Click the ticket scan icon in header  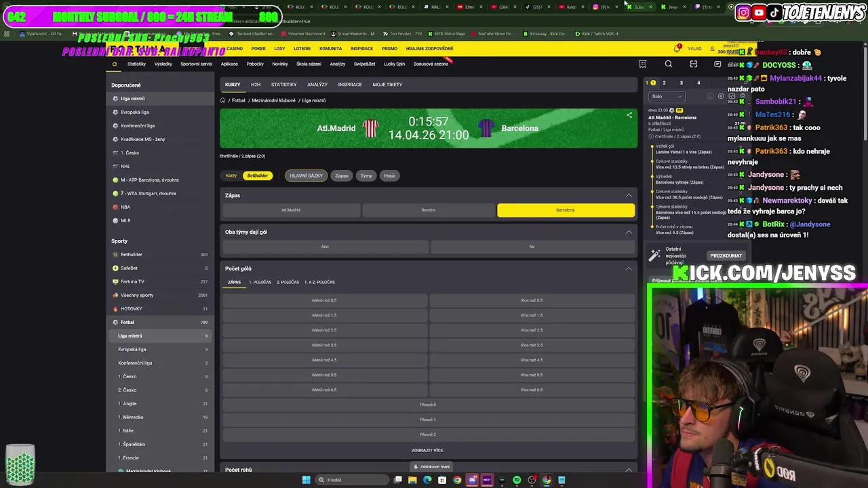point(693,64)
